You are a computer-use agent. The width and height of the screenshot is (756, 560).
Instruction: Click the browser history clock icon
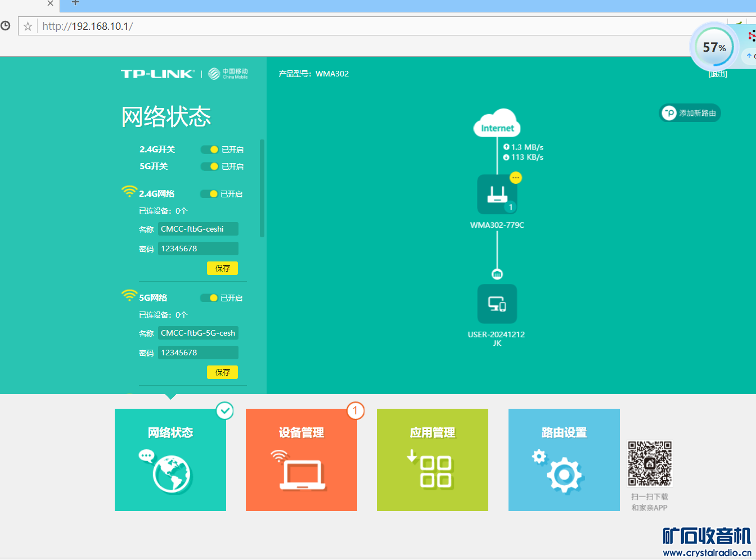[x=6, y=26]
